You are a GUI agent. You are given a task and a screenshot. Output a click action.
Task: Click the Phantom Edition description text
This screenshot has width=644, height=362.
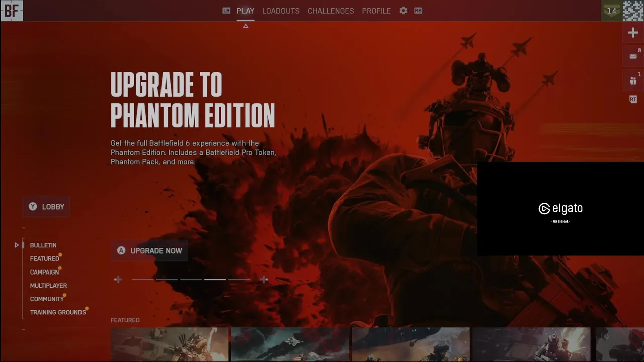pyautogui.click(x=193, y=153)
